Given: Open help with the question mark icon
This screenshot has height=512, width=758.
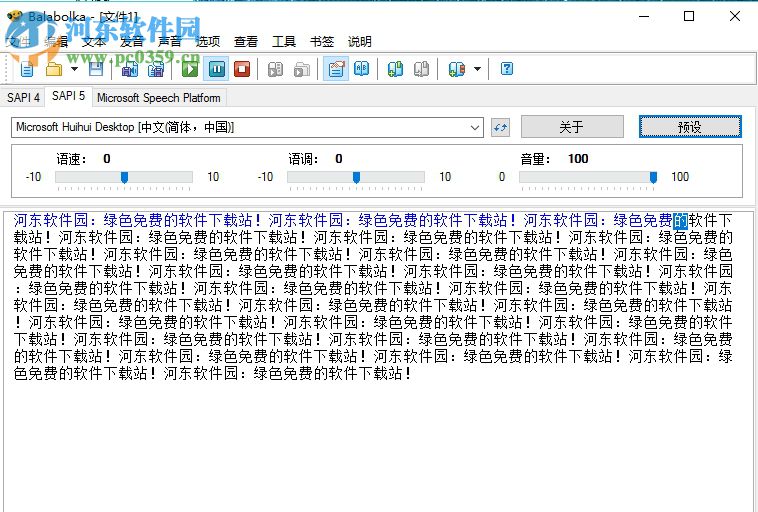Looking at the screenshot, I should [507, 69].
